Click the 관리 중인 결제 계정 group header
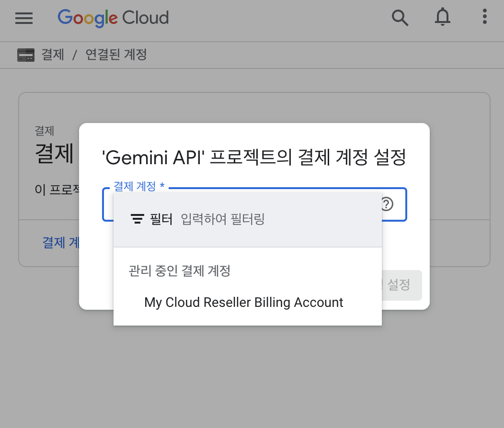 pyautogui.click(x=179, y=270)
